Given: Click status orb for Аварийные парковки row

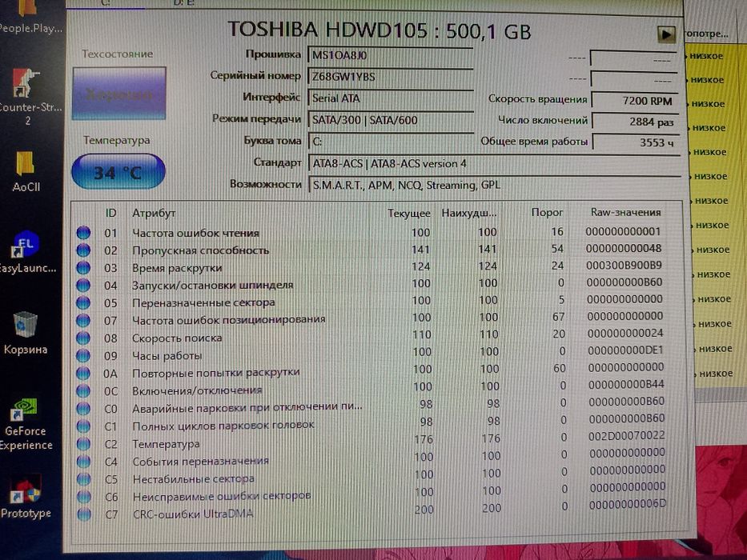Looking at the screenshot, I should tap(83, 408).
